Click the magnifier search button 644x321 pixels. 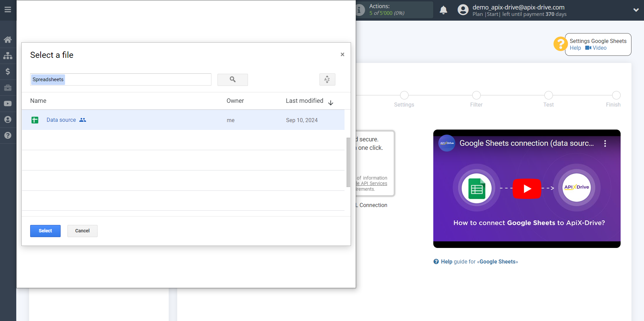(233, 79)
